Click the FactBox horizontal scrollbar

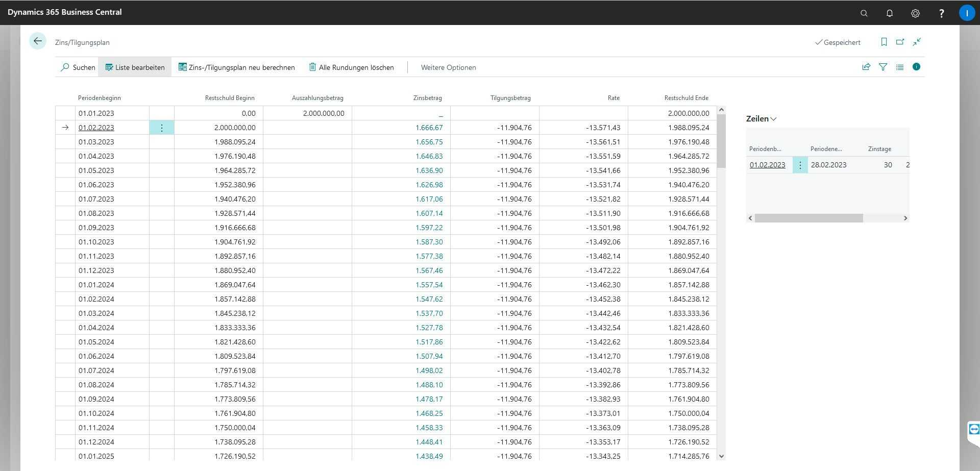pyautogui.click(x=808, y=218)
